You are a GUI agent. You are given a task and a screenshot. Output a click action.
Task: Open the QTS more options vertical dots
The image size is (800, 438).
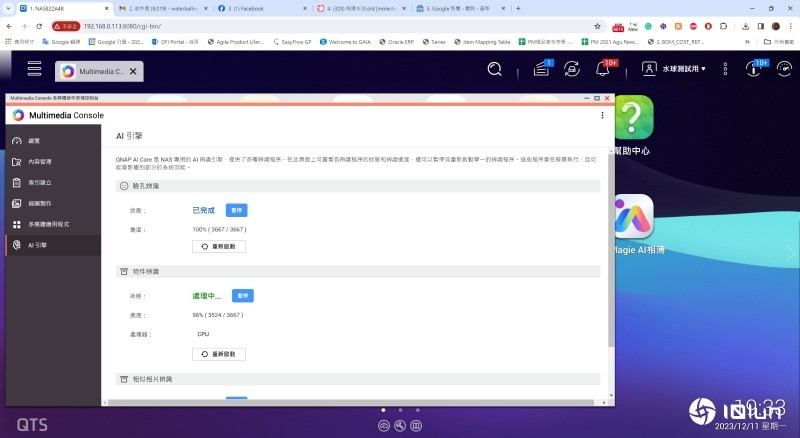coord(727,69)
